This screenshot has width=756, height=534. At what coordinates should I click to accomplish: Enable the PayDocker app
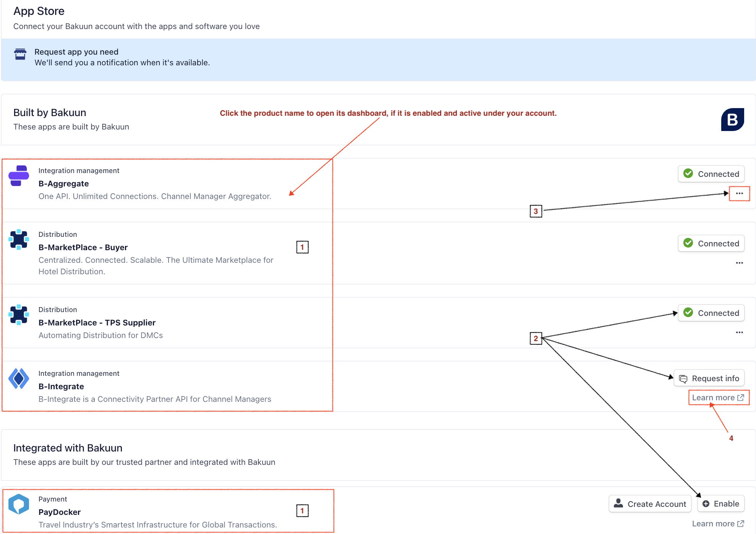pyautogui.click(x=721, y=504)
